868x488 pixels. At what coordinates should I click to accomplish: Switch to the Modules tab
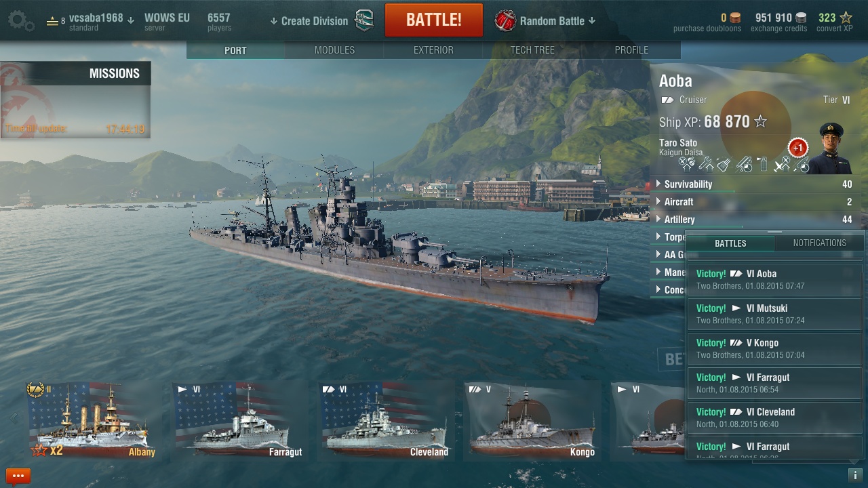334,50
